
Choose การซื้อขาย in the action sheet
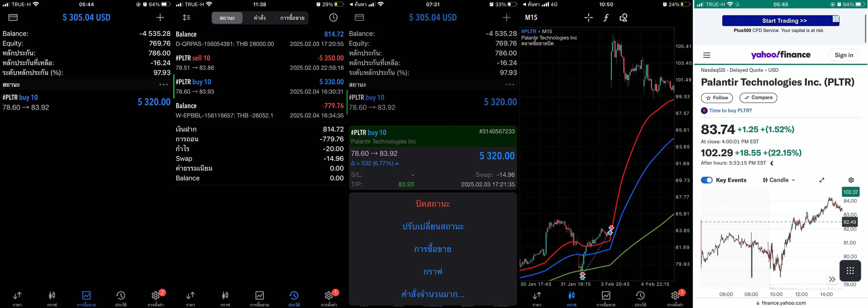(433, 249)
